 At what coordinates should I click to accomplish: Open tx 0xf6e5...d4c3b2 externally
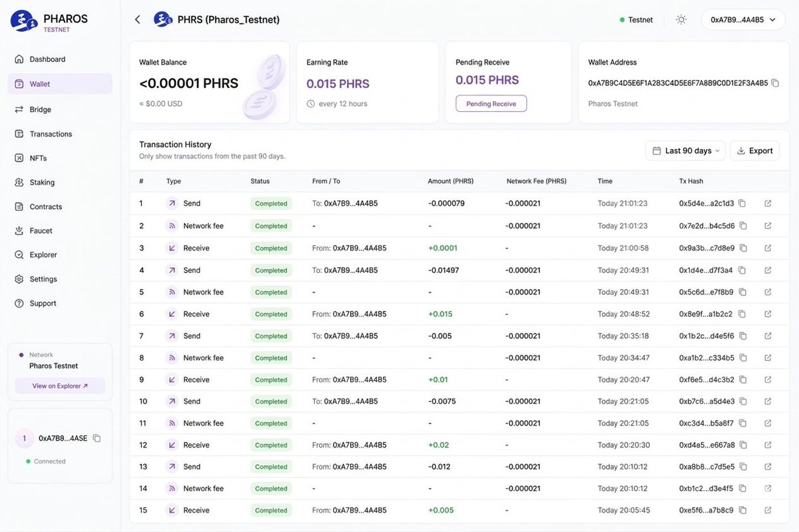tap(768, 380)
